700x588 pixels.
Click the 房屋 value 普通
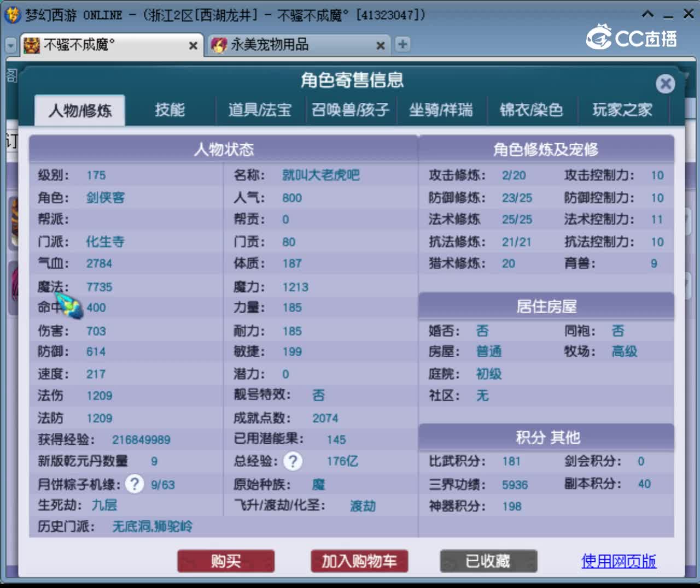pyautogui.click(x=489, y=351)
